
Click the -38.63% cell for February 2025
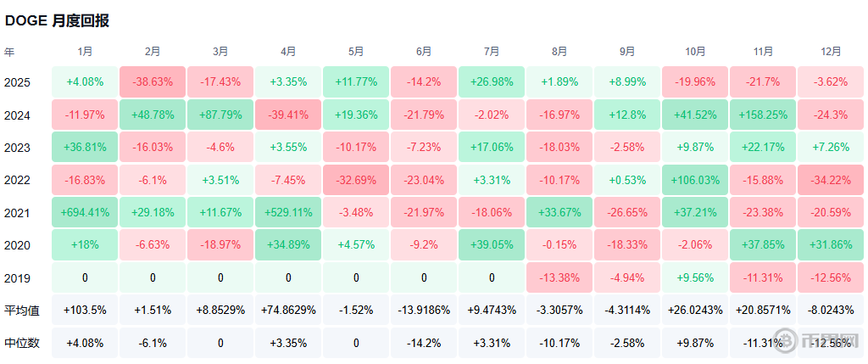[x=153, y=82]
